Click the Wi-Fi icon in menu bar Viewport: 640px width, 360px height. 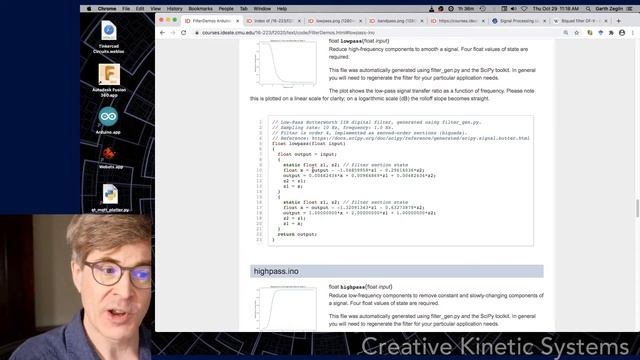(x=524, y=9)
